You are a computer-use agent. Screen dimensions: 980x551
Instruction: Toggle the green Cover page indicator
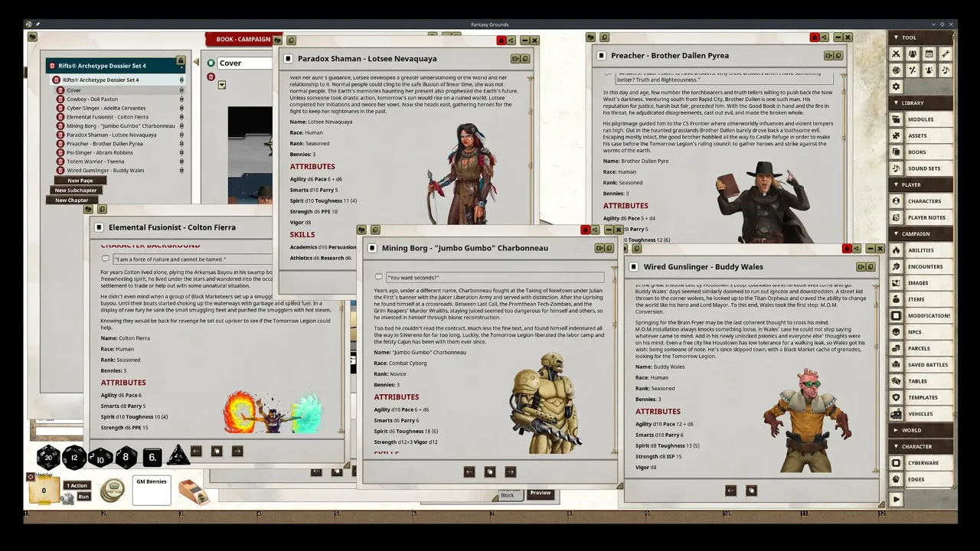211,64
